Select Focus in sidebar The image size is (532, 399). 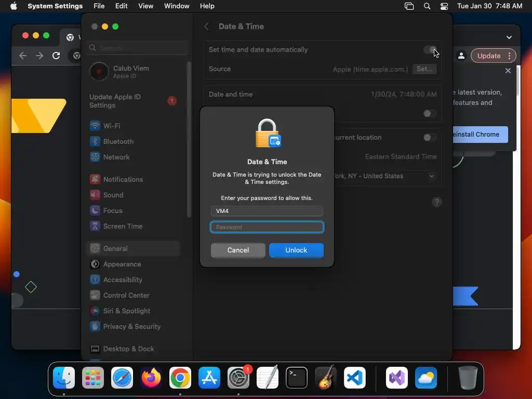pyautogui.click(x=134, y=211)
